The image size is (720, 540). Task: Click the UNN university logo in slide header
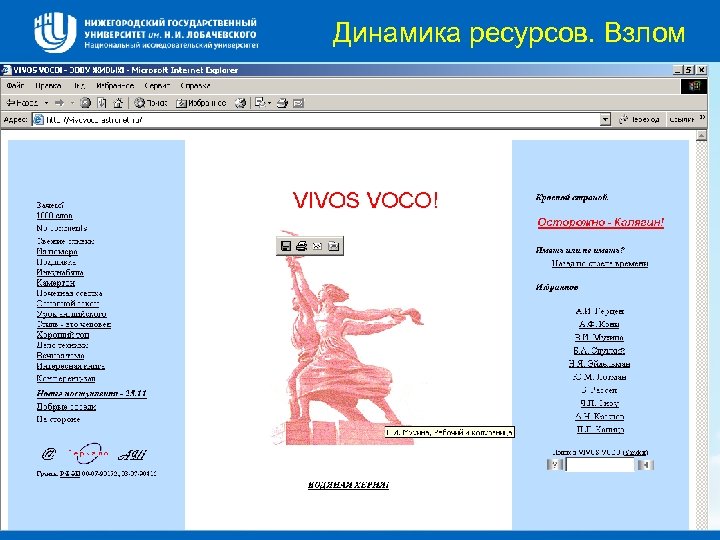(x=54, y=31)
